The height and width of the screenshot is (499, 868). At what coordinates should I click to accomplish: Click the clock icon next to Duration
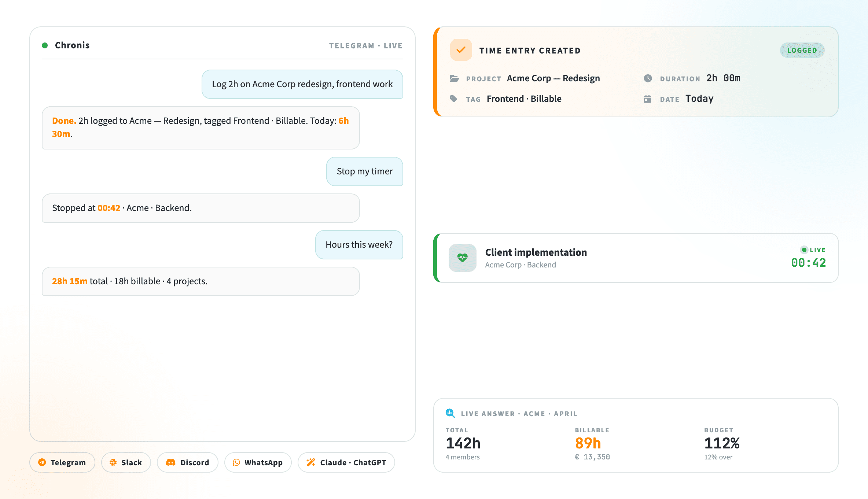(648, 78)
